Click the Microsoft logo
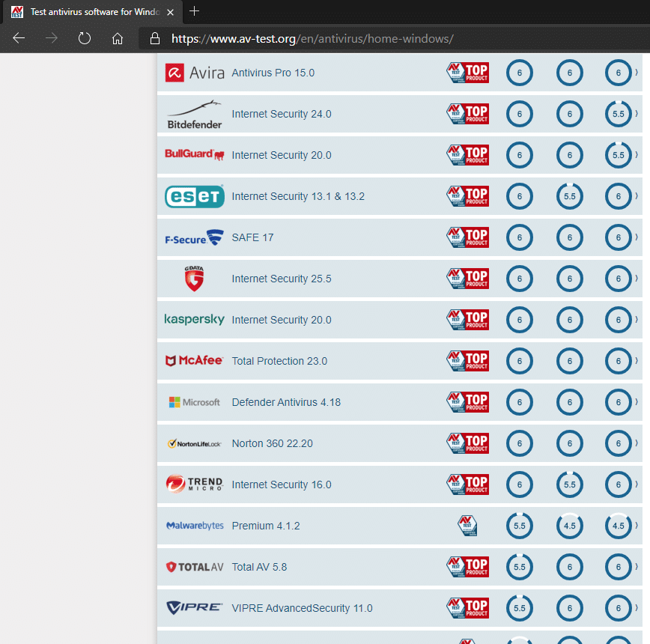Viewport: 650px width, 644px height. coord(195,402)
